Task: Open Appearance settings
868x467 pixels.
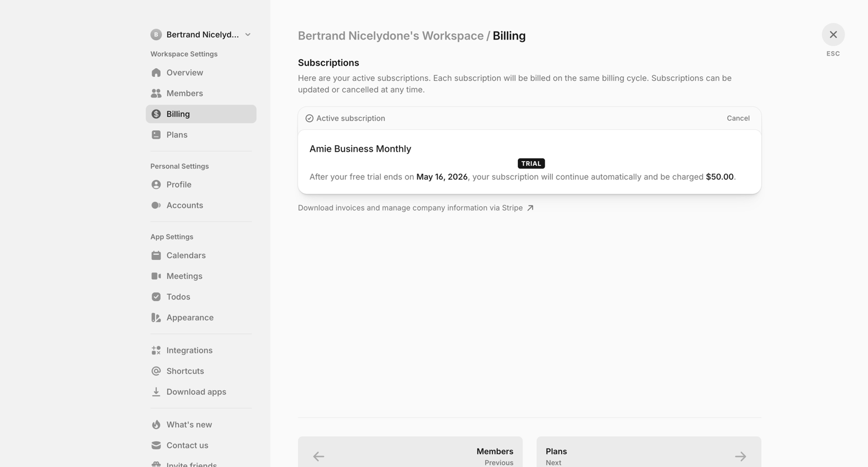Action: [201, 317]
